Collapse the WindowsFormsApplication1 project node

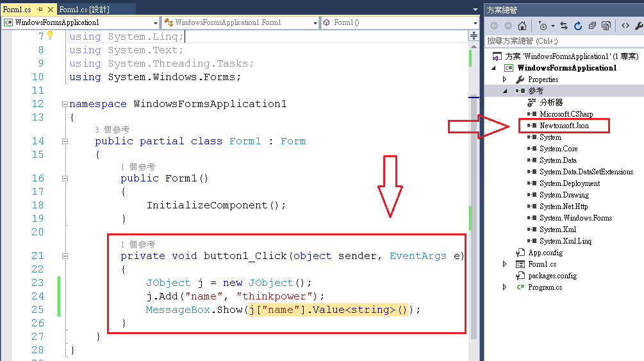[x=494, y=68]
